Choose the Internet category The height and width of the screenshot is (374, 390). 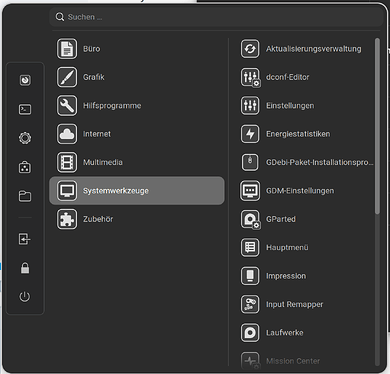pos(137,134)
